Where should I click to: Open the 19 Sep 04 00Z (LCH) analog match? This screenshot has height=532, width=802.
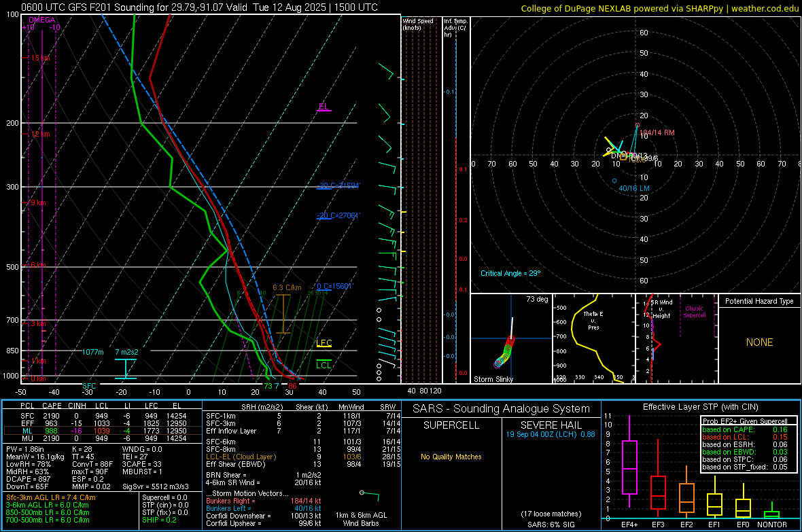click(551, 434)
